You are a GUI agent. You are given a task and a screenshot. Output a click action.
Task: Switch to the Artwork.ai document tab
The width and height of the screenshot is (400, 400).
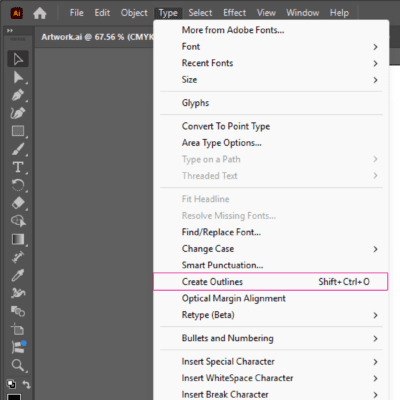coord(97,37)
